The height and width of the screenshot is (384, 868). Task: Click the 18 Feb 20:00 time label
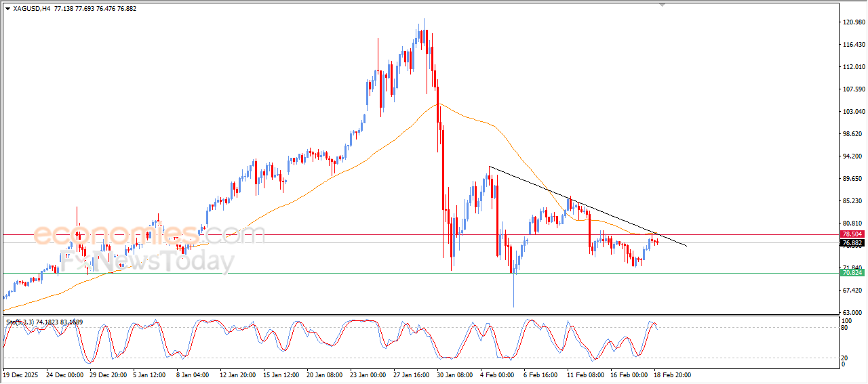point(671,375)
